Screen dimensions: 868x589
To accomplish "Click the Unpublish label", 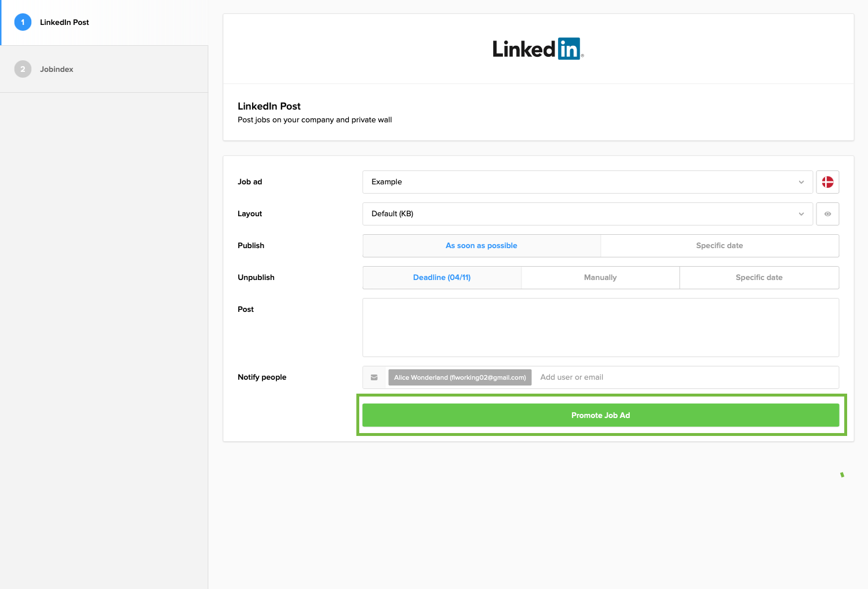I will click(x=256, y=278).
